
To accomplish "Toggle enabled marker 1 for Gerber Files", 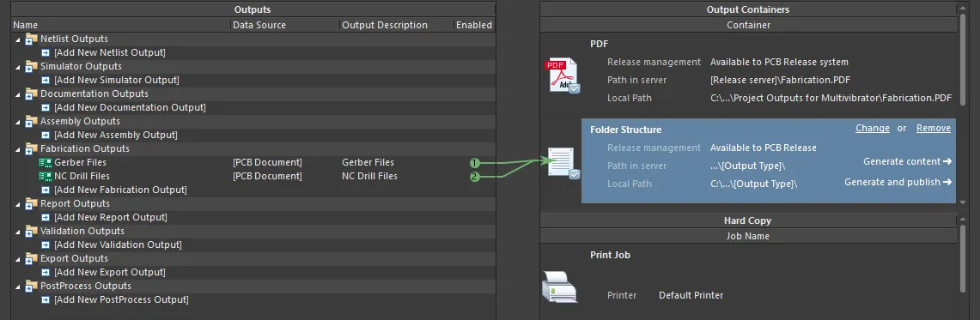I will click(475, 162).
